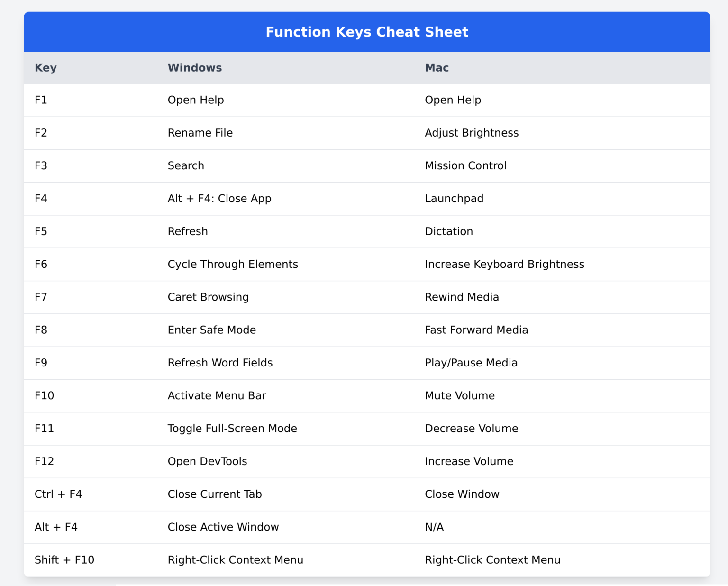The height and width of the screenshot is (586, 728).
Task: Select the Windows column header
Action: tap(194, 68)
